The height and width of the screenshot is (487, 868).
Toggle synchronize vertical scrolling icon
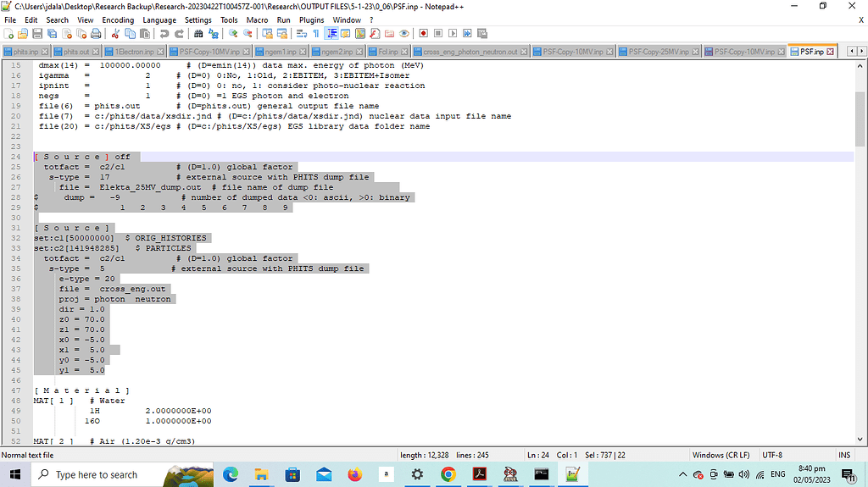(267, 34)
